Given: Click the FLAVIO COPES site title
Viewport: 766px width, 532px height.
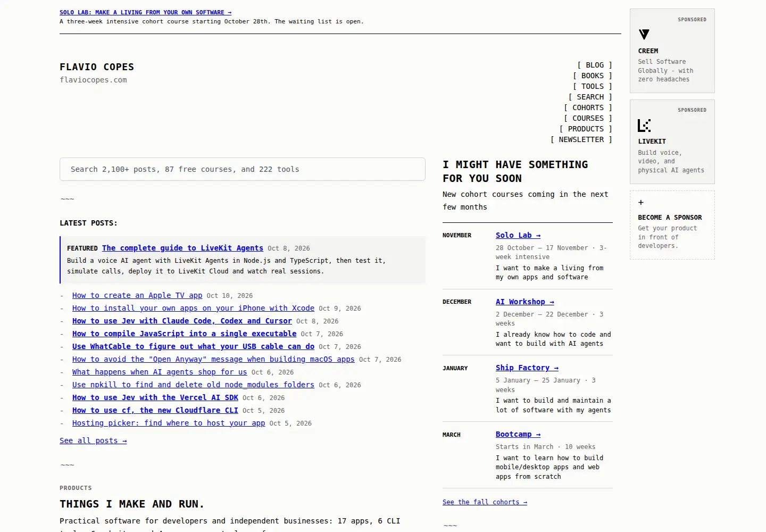Looking at the screenshot, I should tap(97, 67).
